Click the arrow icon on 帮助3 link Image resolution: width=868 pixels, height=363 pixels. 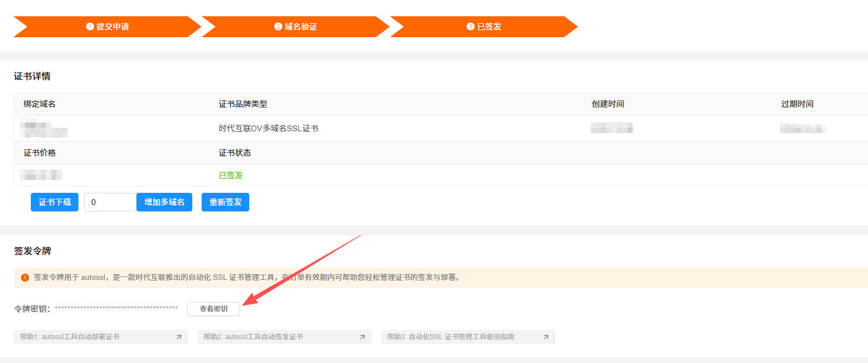(546, 337)
